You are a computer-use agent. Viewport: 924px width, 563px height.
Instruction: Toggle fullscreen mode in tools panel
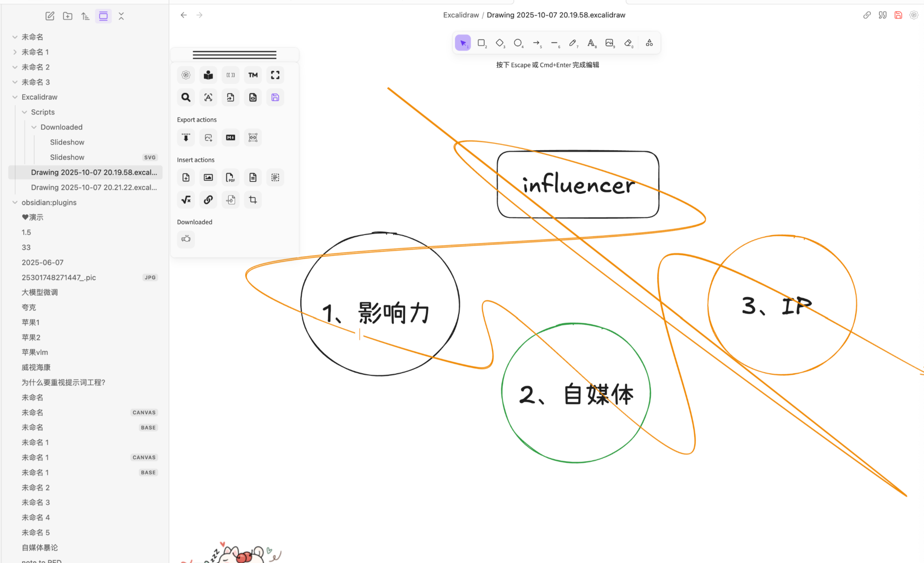[x=275, y=75]
